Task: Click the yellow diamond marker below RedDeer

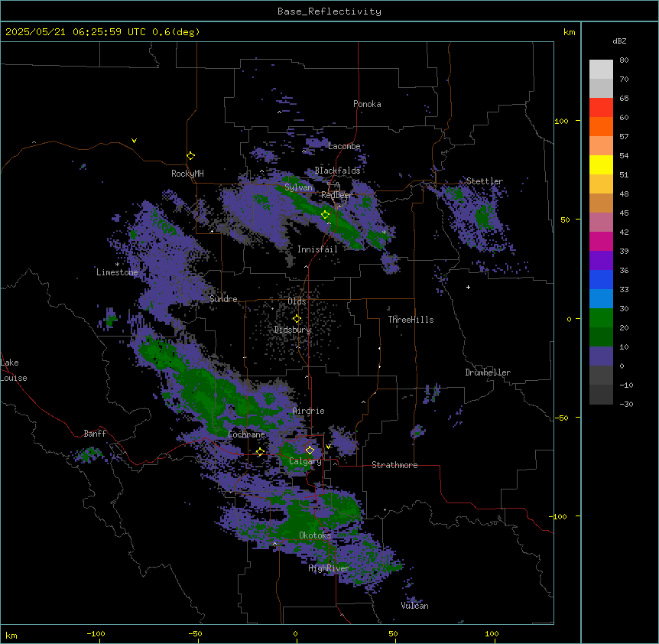Action: click(x=326, y=215)
